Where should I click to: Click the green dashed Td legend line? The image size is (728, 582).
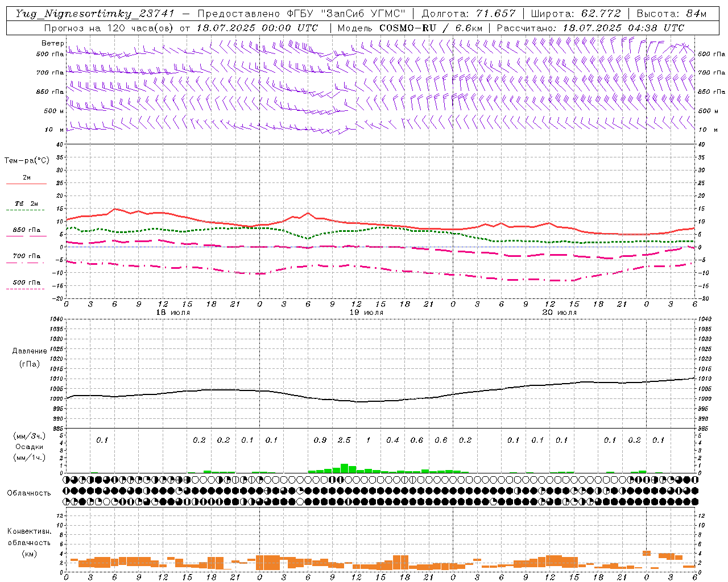[x=26, y=210]
